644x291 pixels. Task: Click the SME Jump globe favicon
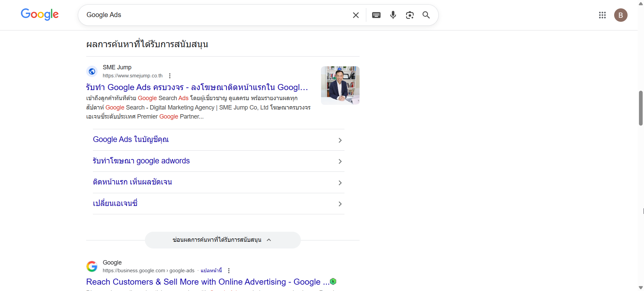pyautogui.click(x=92, y=71)
